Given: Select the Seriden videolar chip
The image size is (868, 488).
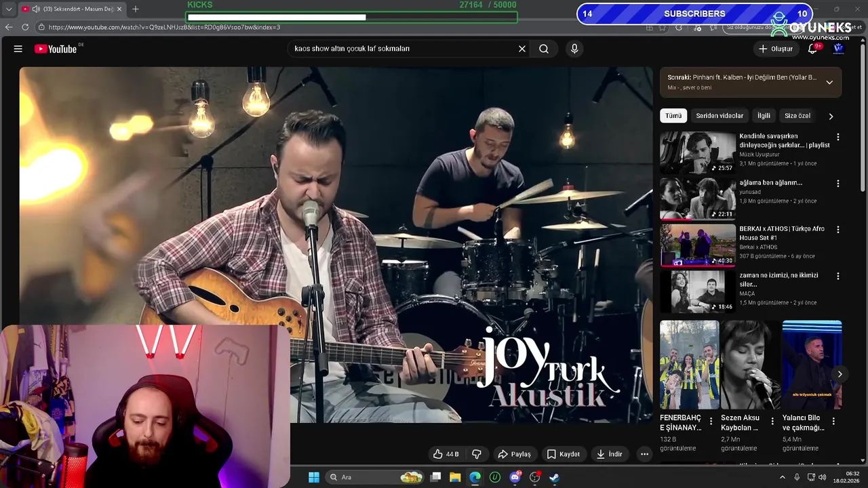Looking at the screenshot, I should 719,116.
